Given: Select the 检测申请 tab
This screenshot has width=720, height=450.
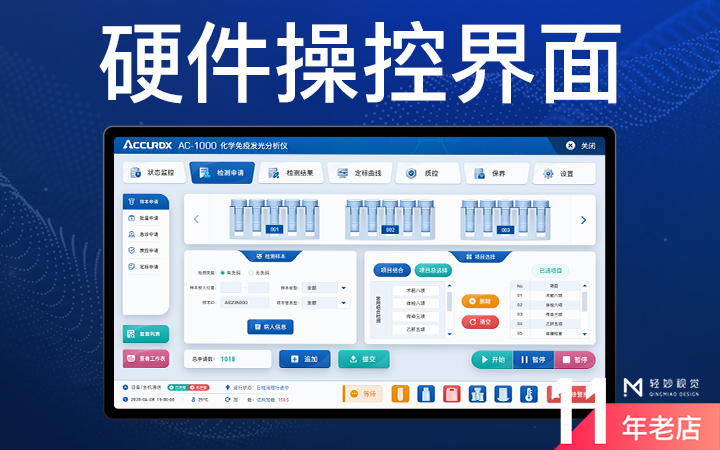Looking at the screenshot, I should coord(222,173).
